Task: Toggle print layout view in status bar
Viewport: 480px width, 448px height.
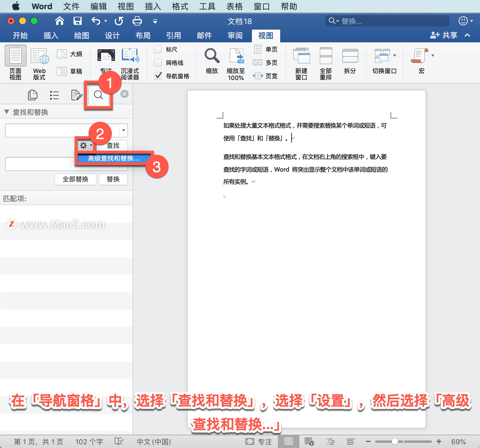Action: [288, 441]
